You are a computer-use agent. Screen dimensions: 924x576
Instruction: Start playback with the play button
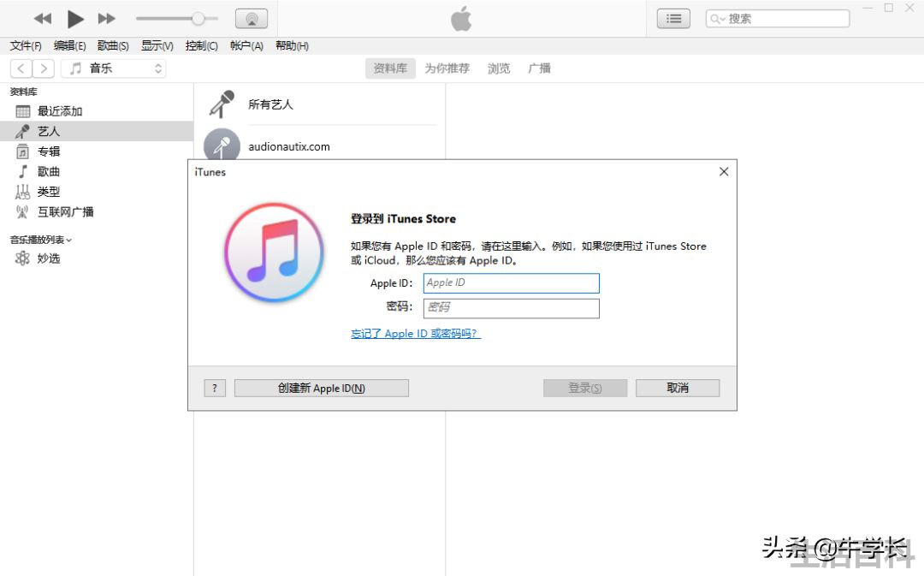point(74,19)
